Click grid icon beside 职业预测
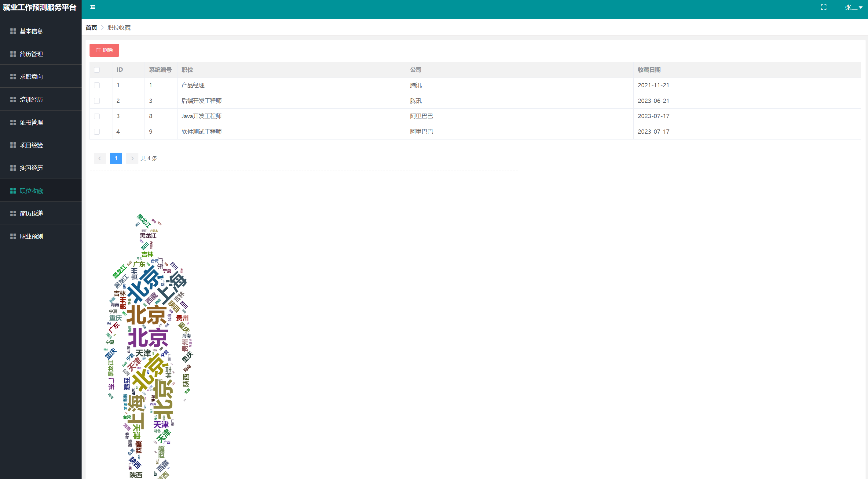The height and width of the screenshot is (479, 868). tap(13, 236)
